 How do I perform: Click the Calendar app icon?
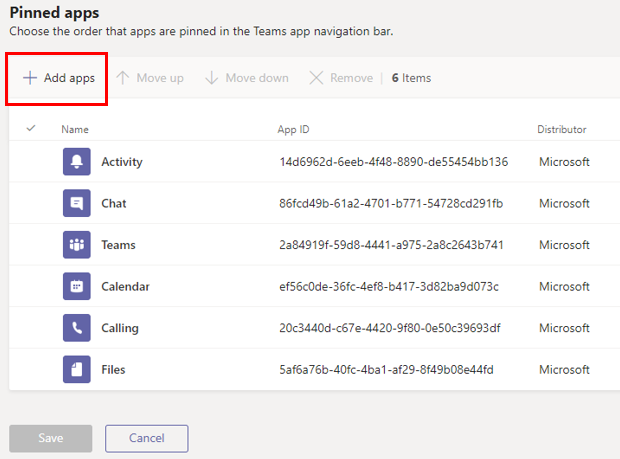click(77, 286)
